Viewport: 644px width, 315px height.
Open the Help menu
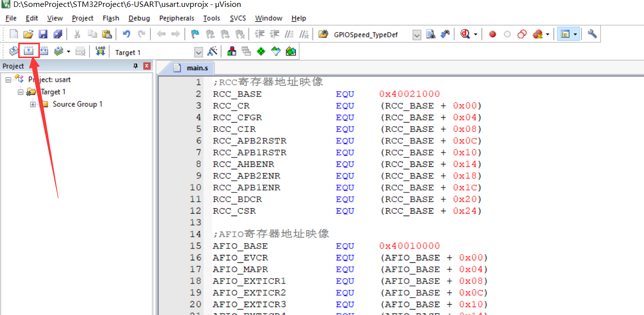tap(299, 18)
